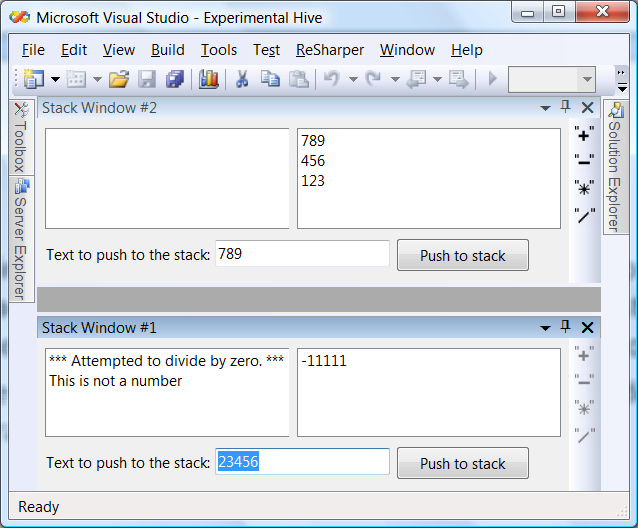Click the divide operator in Stack Window #1
The height and width of the screenshot is (528, 638).
pos(584,436)
